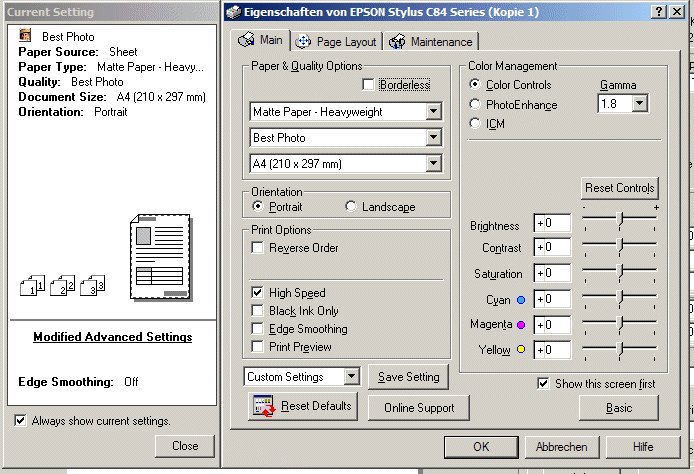Select Landscape orientation
The height and width of the screenshot is (474, 694).
[351, 206]
